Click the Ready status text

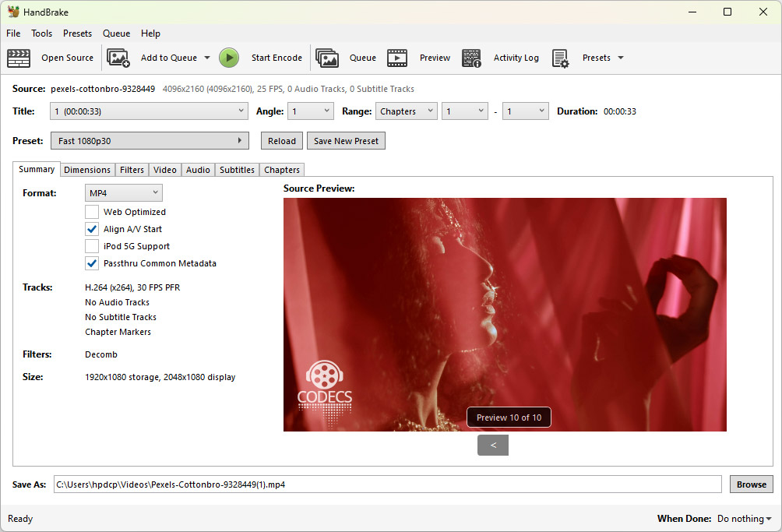(x=20, y=519)
